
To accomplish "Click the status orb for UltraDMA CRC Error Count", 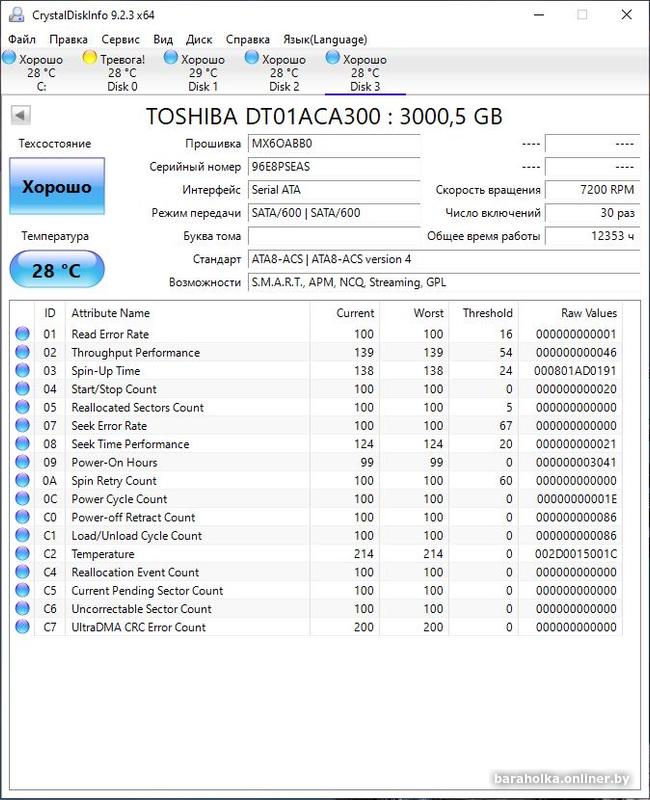I will click(x=22, y=627).
